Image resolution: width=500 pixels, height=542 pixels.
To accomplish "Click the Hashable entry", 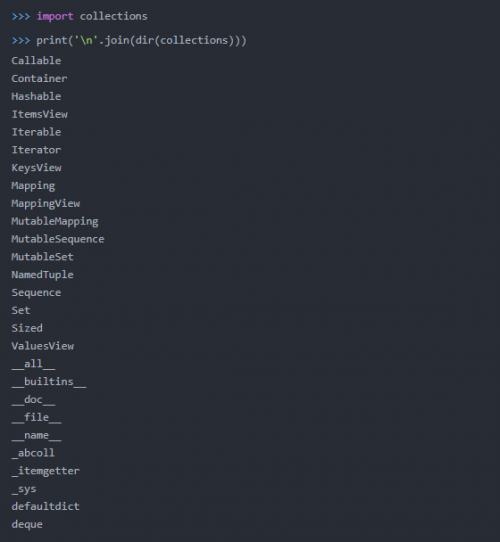I will coord(36,96).
